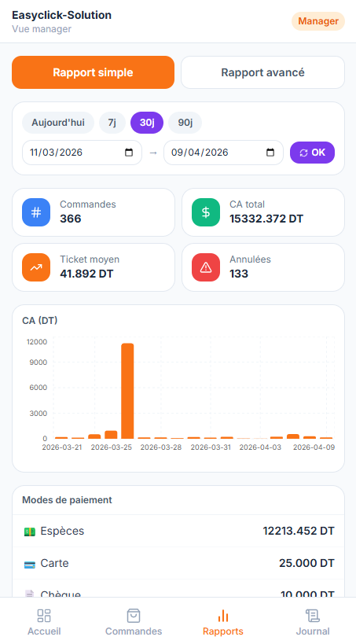Open Commandes label in bottom navigation
The image size is (356, 644).
(134, 631)
